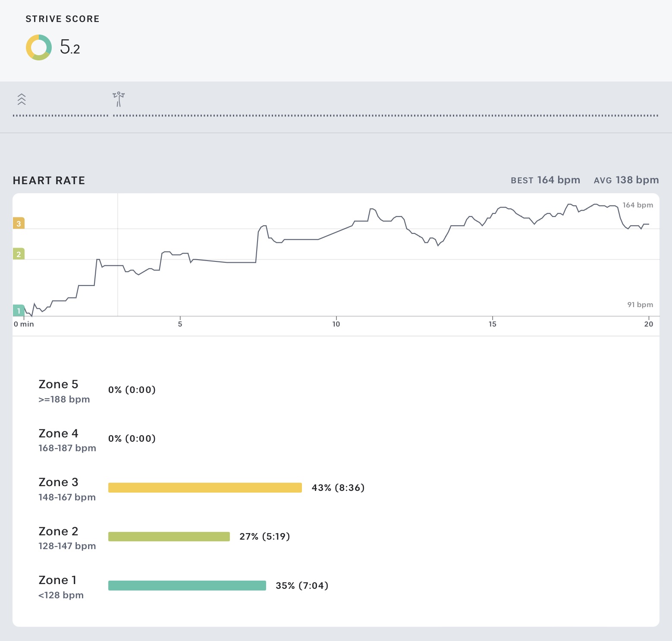This screenshot has width=672, height=641.
Task: Click the AVG 138 bpm stat
Action: click(625, 180)
